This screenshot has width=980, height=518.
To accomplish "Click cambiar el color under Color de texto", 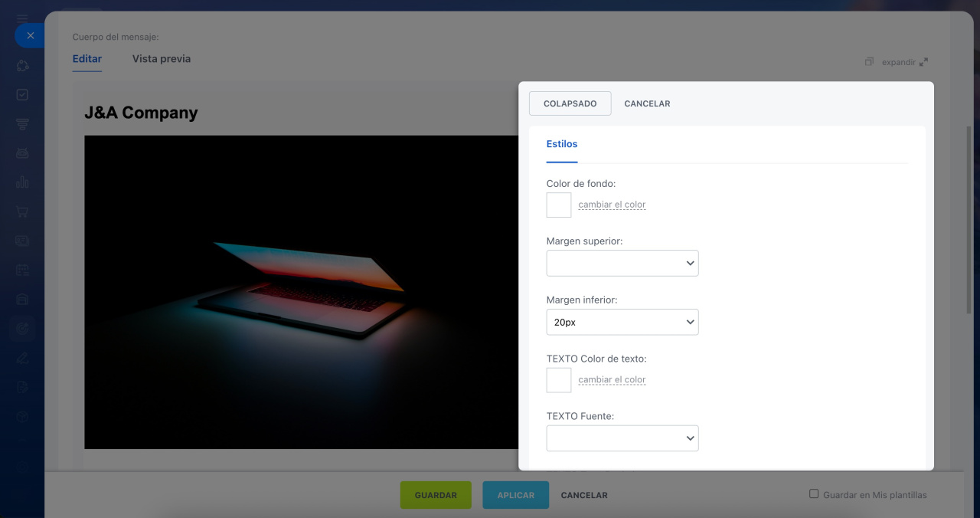I will click(612, 379).
